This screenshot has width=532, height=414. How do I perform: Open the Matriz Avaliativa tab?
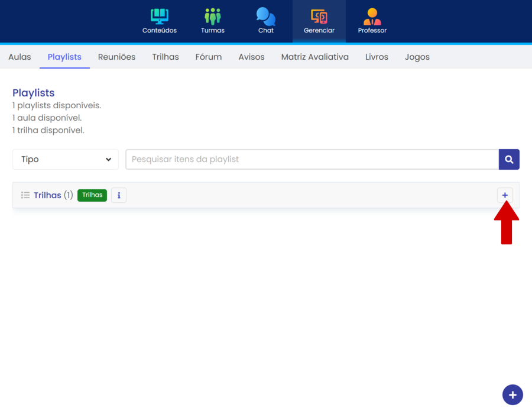tap(315, 57)
